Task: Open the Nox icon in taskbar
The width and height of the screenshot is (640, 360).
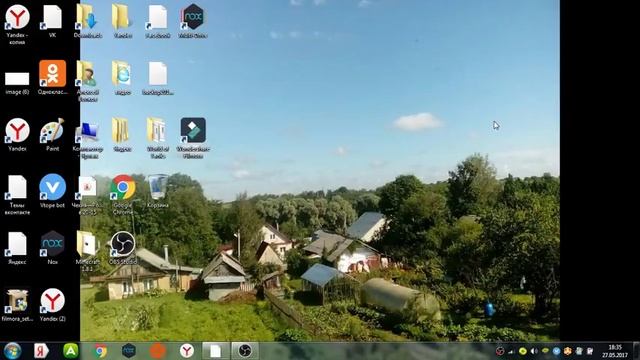Action: click(x=129, y=351)
